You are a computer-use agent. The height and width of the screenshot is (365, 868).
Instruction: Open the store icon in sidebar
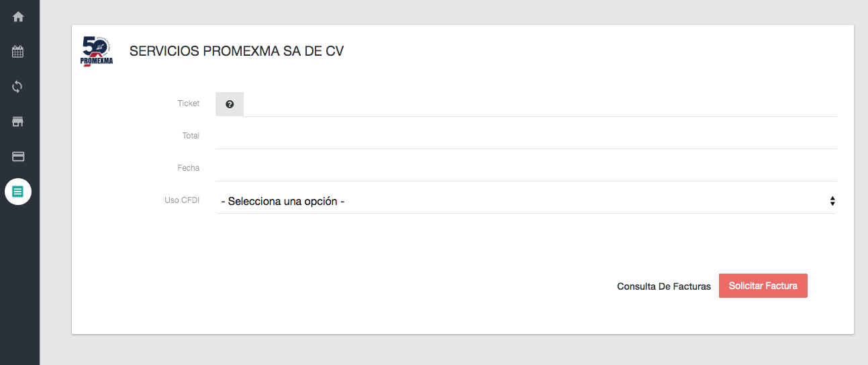click(x=18, y=122)
